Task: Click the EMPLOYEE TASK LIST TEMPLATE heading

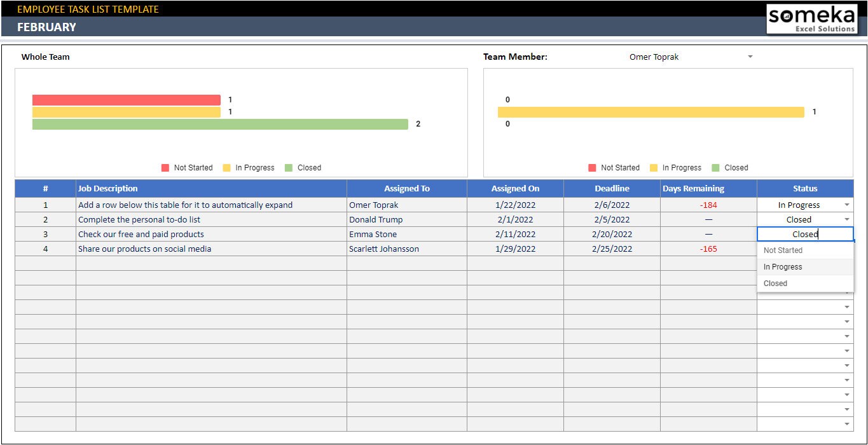Action: click(x=88, y=9)
